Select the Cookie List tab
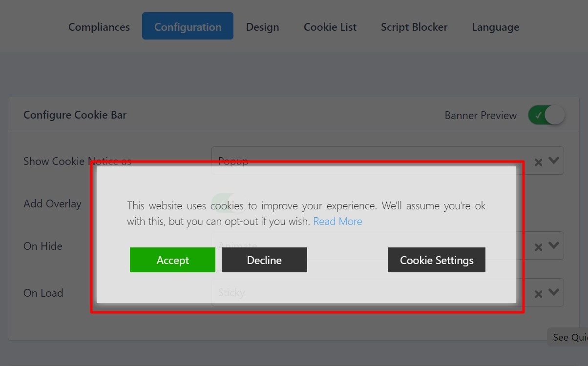This screenshot has width=588, height=366. tap(330, 27)
